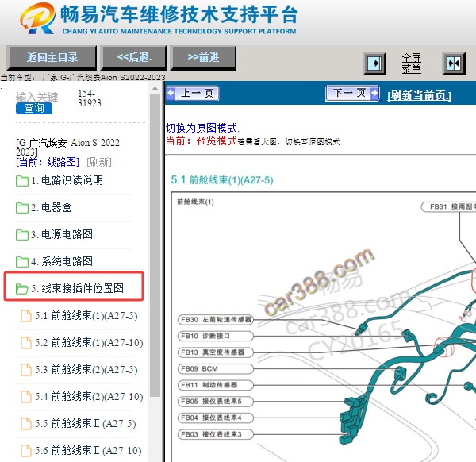476x462 pixels.
Task: Click folder icon beside 系统电路图
Action: pos(22,262)
